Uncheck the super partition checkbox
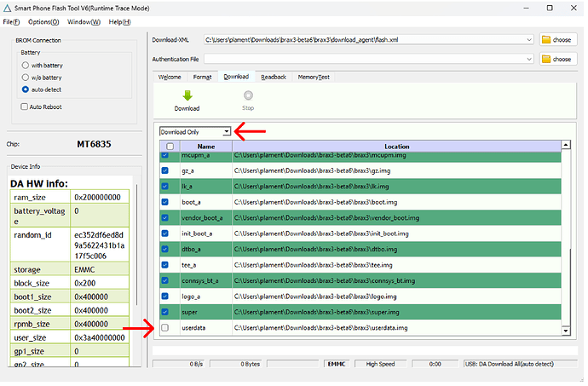Screen dimensions: 588x386 click(x=165, y=313)
